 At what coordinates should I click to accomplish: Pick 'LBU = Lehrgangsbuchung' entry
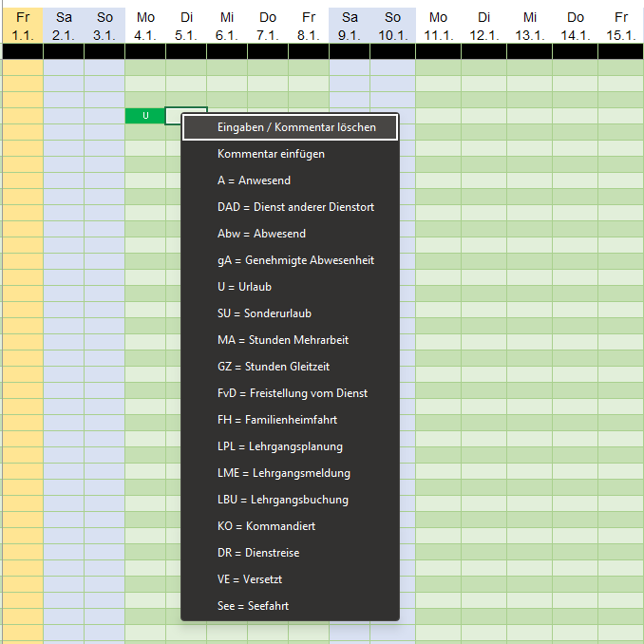(x=290, y=500)
